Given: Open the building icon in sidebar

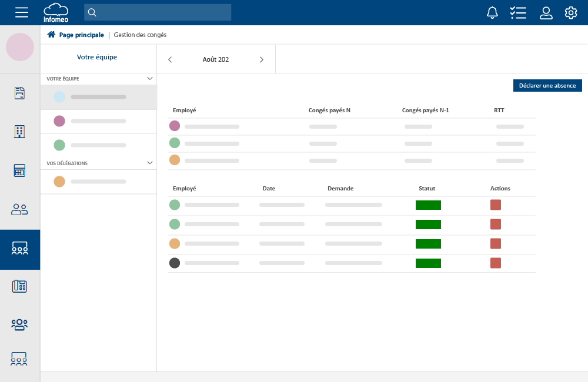Looking at the screenshot, I should click(x=20, y=132).
